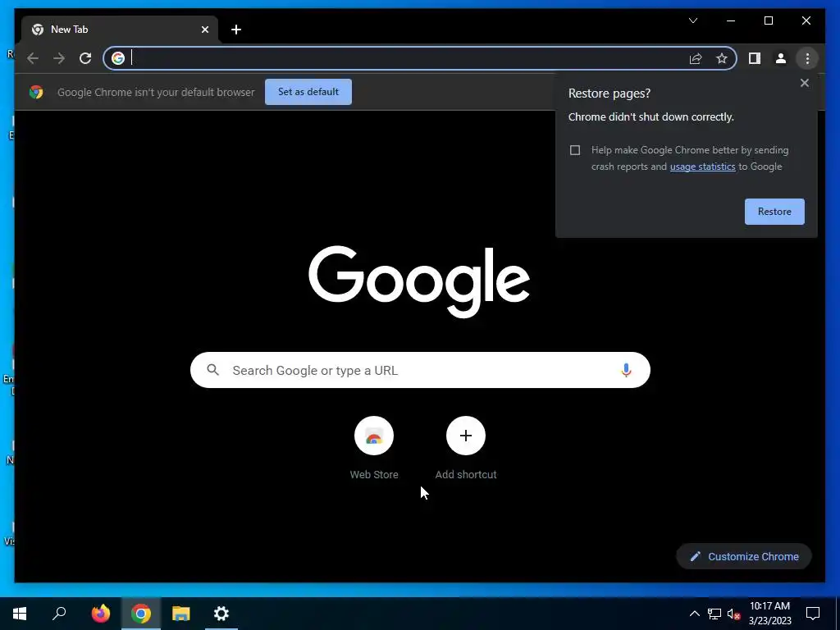Minimize the Chrome window
The width and height of the screenshot is (840, 630).
tap(731, 21)
